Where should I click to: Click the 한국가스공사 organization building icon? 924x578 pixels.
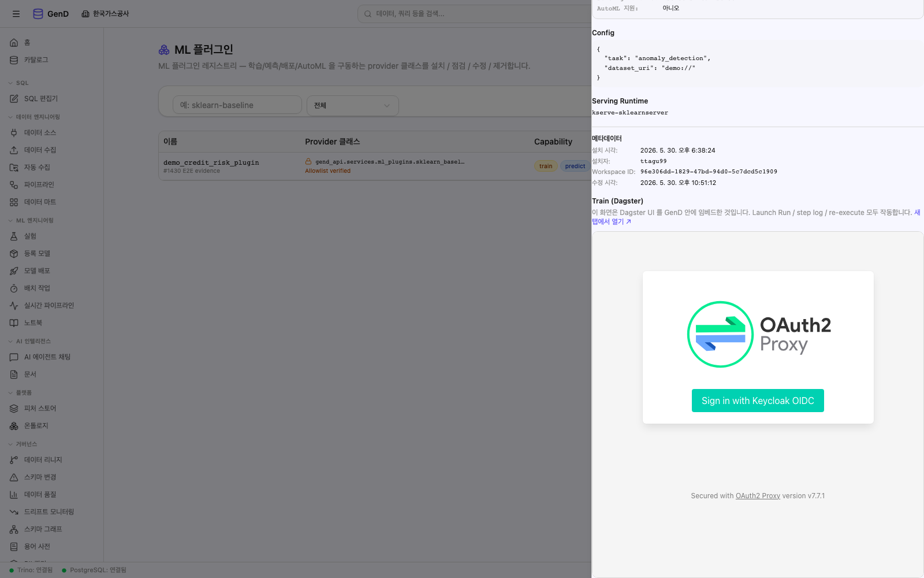(85, 14)
